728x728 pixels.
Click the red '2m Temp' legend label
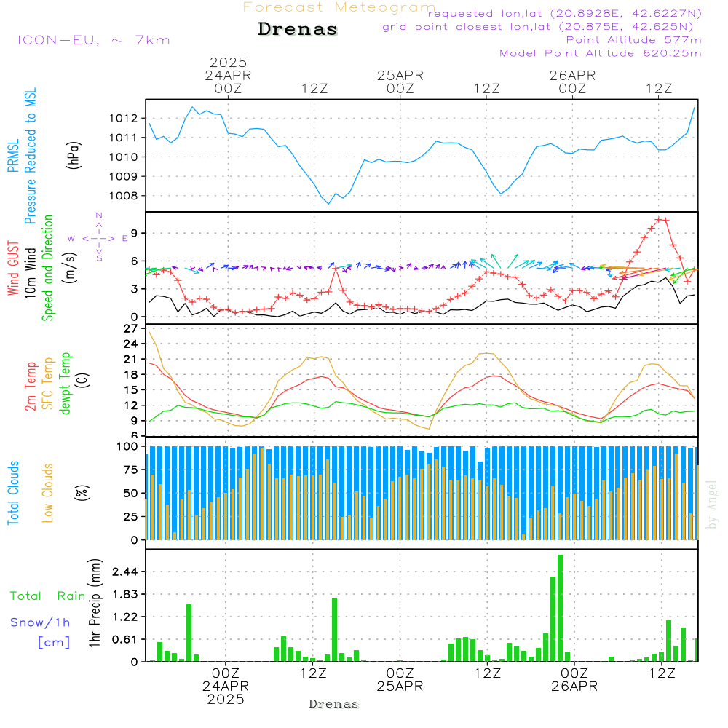pyautogui.click(x=30, y=387)
